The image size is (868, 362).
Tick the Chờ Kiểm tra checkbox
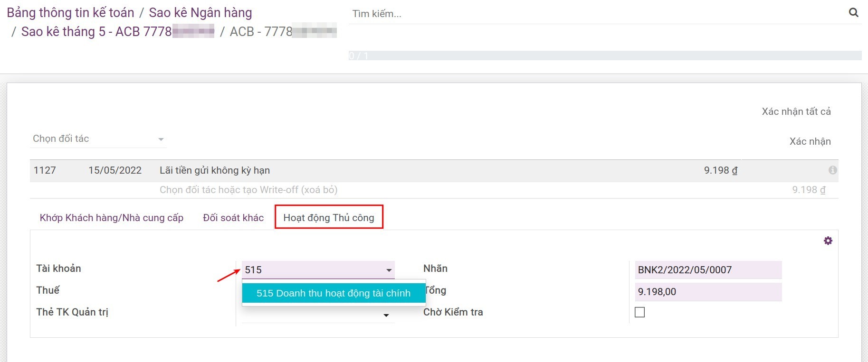[639, 312]
